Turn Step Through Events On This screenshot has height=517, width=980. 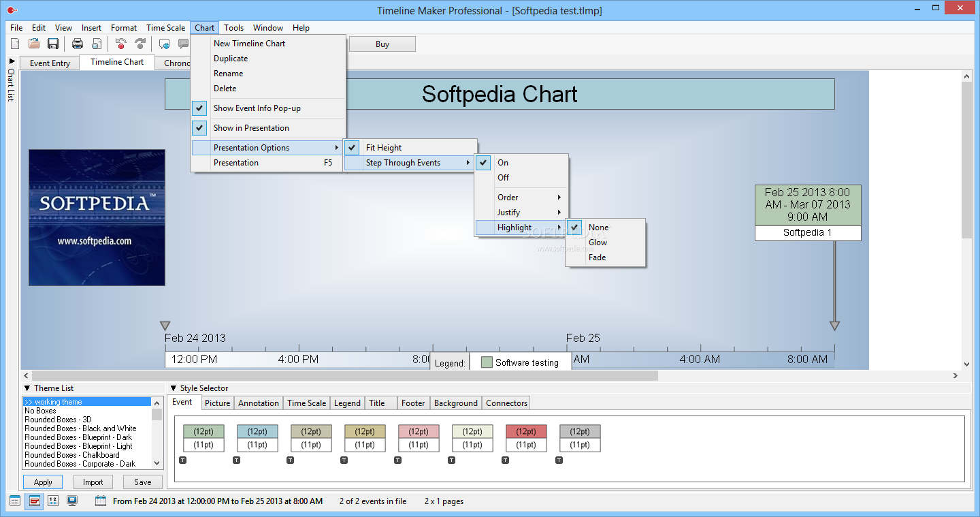point(521,163)
